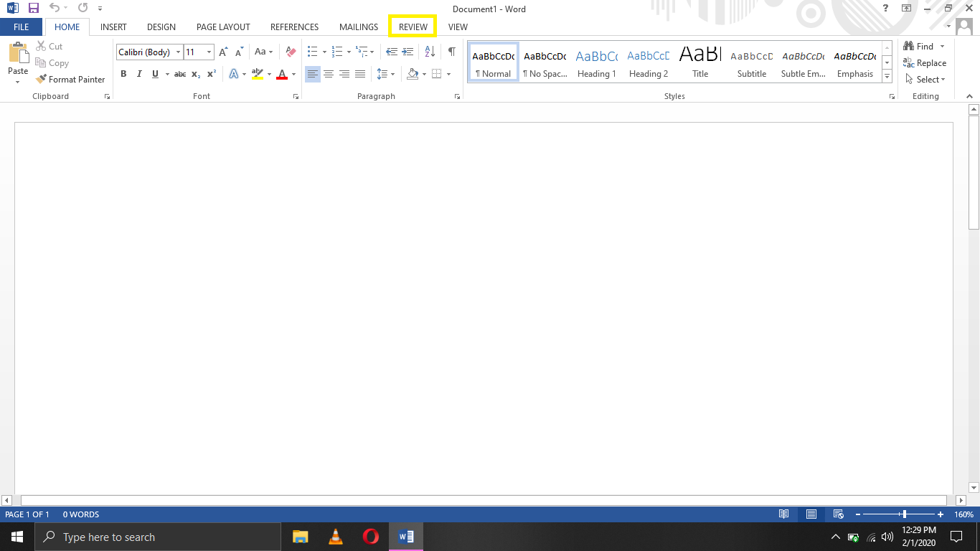Open the Paragraph dialog launcher
The height and width of the screenshot is (551, 980).
click(x=457, y=96)
